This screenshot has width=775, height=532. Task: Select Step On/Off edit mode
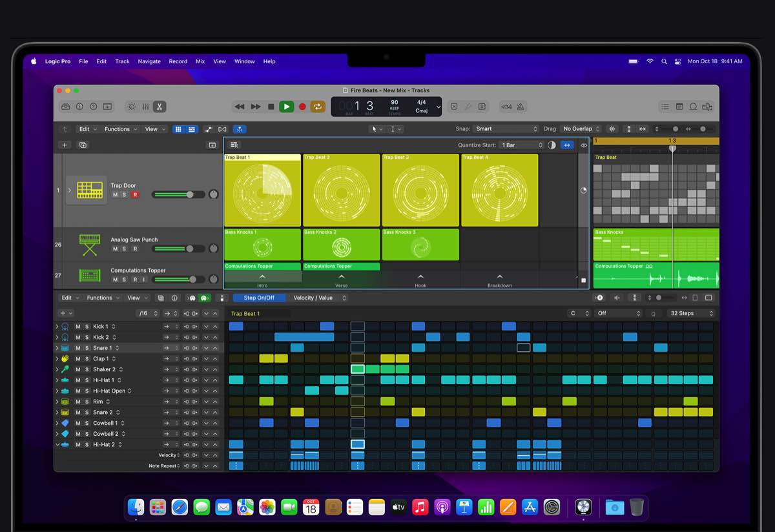[x=259, y=298]
